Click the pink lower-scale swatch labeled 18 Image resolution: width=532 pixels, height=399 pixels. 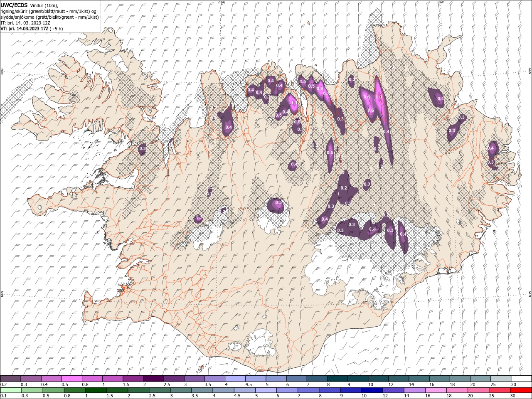(457, 390)
